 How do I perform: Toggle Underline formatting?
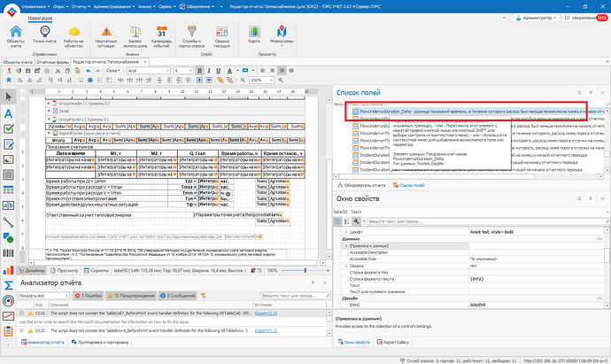click(218, 71)
